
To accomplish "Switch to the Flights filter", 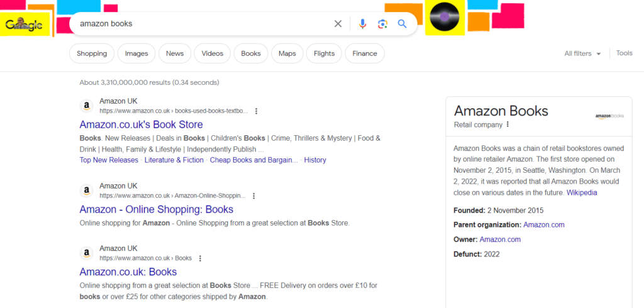I will (324, 53).
